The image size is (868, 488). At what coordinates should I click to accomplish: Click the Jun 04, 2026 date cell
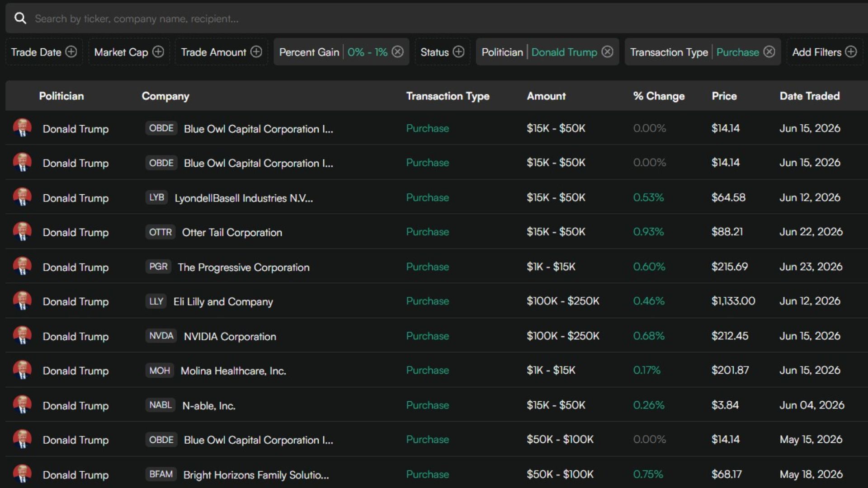pos(812,405)
